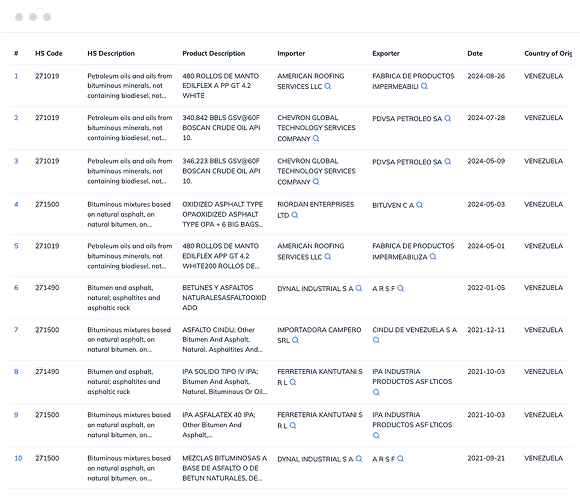This screenshot has height=500, width=580.
Task: Click search icon next to DYNAL INDUSTRIAL S A in row 6
Action: tap(359, 288)
